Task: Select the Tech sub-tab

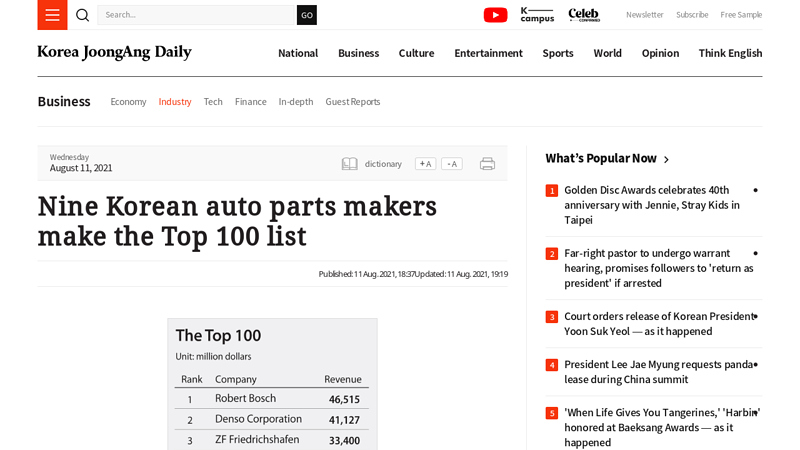Action: click(x=213, y=102)
